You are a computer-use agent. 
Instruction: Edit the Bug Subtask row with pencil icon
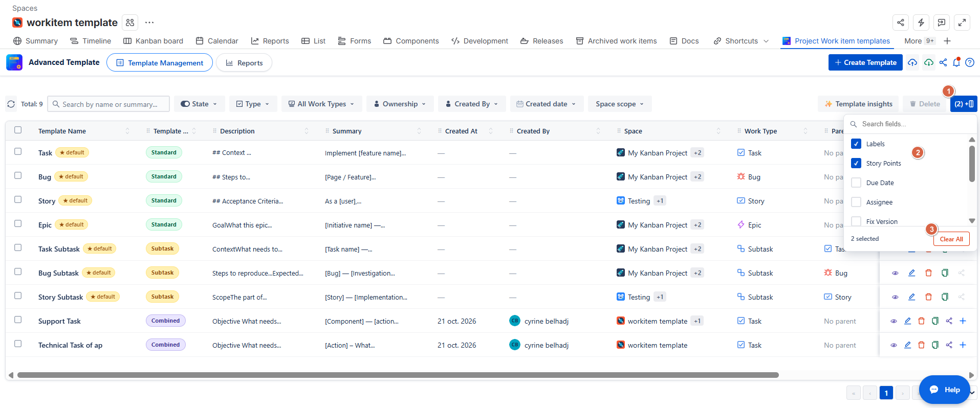tap(911, 273)
